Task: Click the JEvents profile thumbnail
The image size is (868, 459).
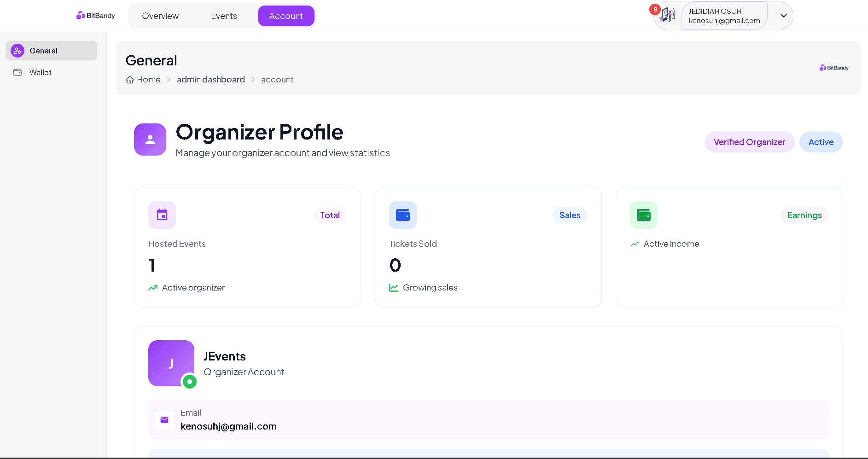Action: pyautogui.click(x=171, y=363)
